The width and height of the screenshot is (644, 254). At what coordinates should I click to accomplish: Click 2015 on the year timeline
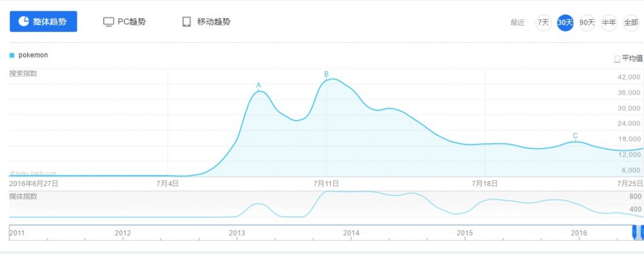coord(465,233)
